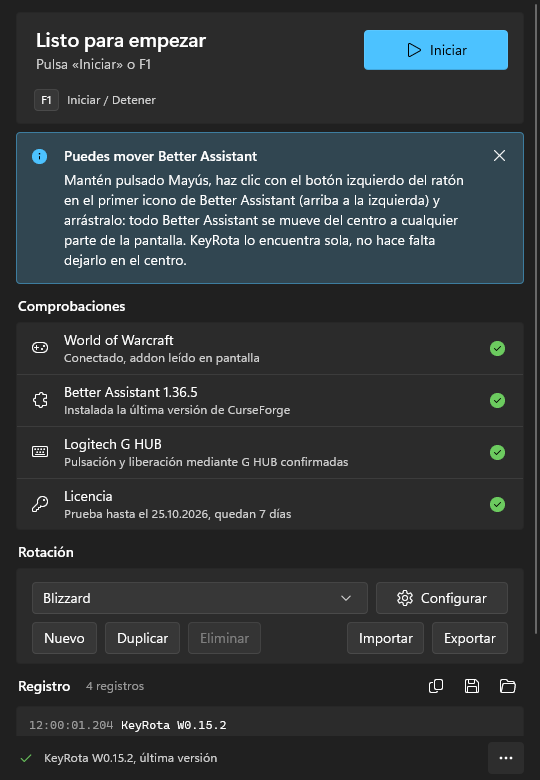Image resolution: width=540 pixels, height=780 pixels.
Task: Click the '4 registros' log count
Action: pos(115,686)
